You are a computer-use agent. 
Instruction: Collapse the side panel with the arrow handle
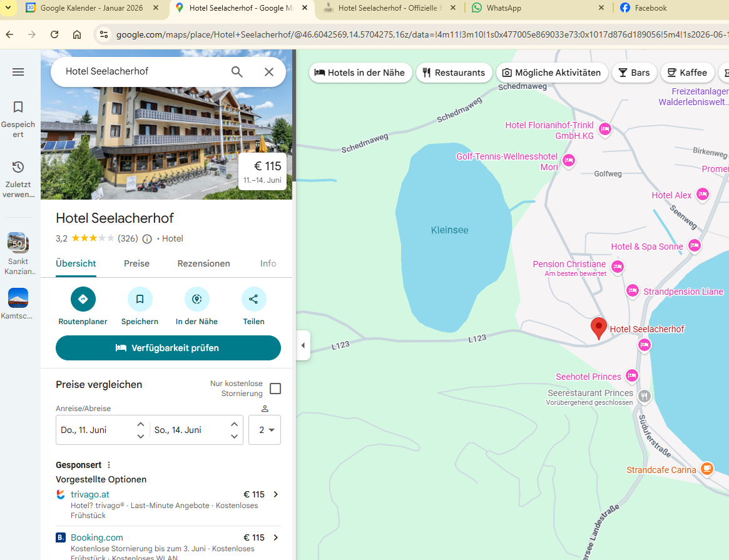303,345
